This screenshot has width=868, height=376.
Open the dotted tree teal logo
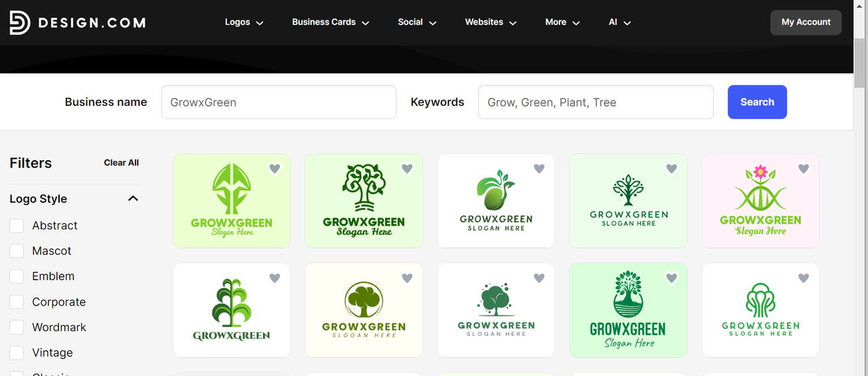(x=496, y=310)
